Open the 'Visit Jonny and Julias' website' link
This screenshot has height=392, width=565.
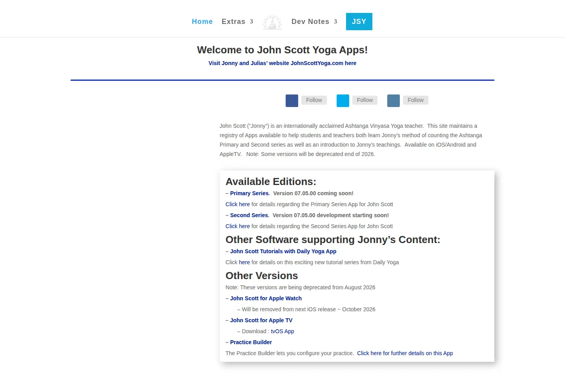coord(282,63)
